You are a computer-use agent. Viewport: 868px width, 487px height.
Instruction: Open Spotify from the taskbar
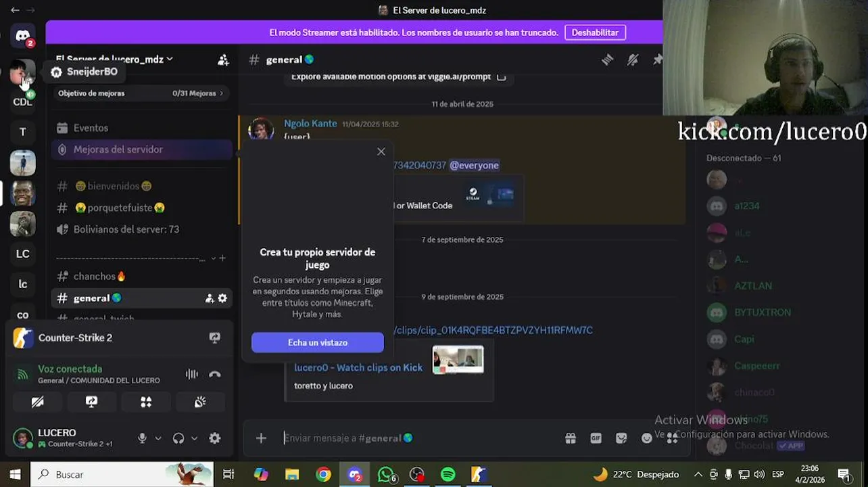(x=448, y=475)
